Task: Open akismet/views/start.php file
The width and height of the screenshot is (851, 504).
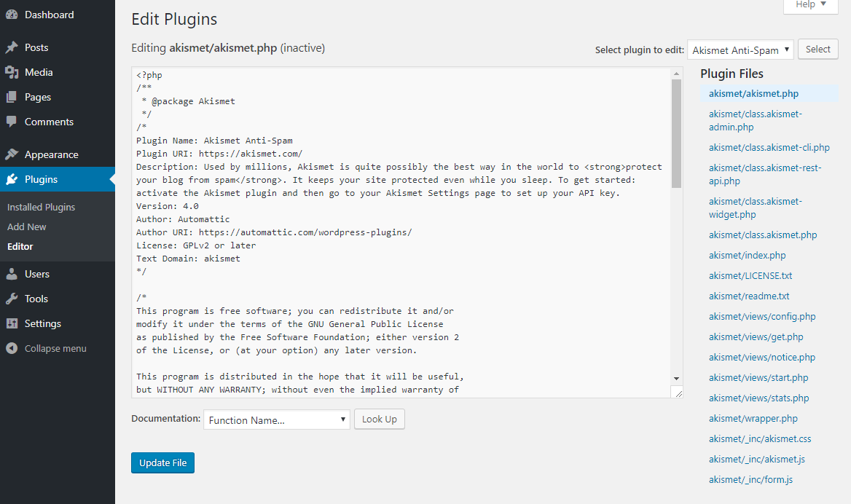Action: point(758,377)
